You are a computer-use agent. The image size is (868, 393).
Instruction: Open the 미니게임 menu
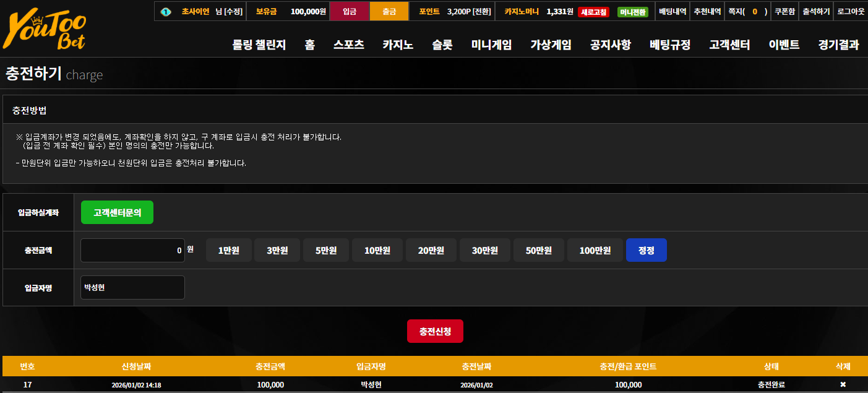491,45
